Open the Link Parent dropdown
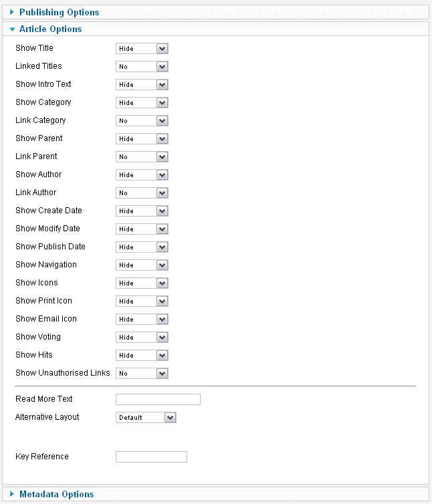Screen dimensions: 432x504 coord(142,157)
